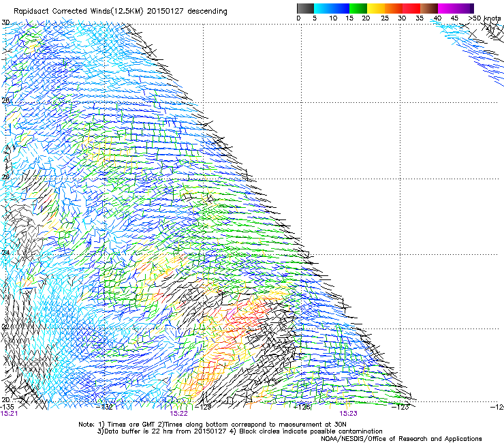Click the title 'Rapidsact Corrected Winds(12.5KM) 20150127 descending'
This screenshot has height=443, width=504.
click(x=121, y=12)
